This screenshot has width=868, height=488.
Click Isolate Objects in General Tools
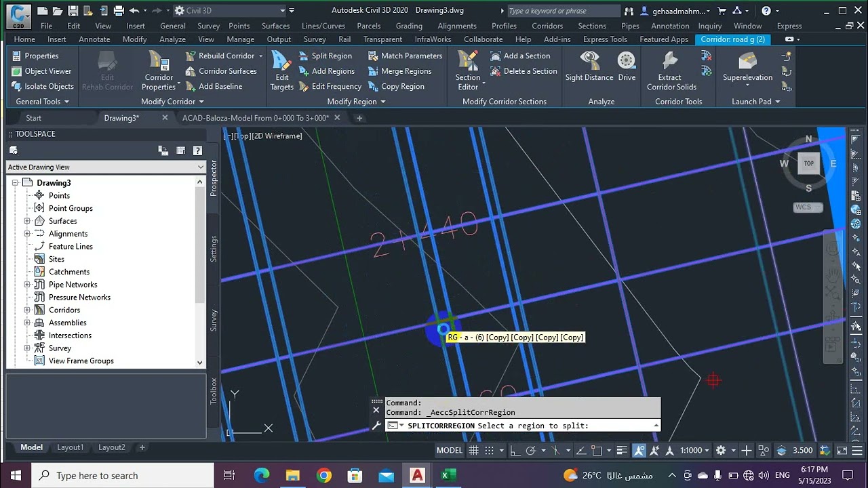tap(43, 86)
